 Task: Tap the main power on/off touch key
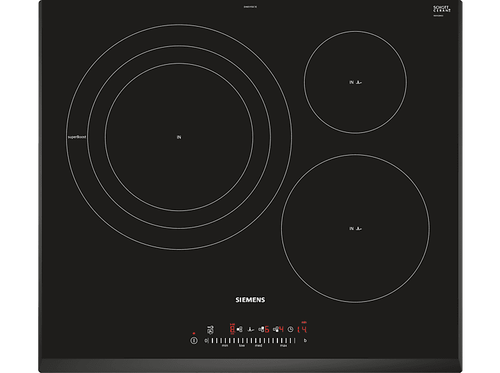point(194,340)
